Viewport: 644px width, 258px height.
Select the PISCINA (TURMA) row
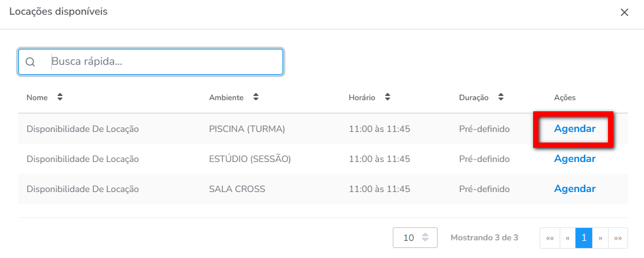[x=247, y=128]
